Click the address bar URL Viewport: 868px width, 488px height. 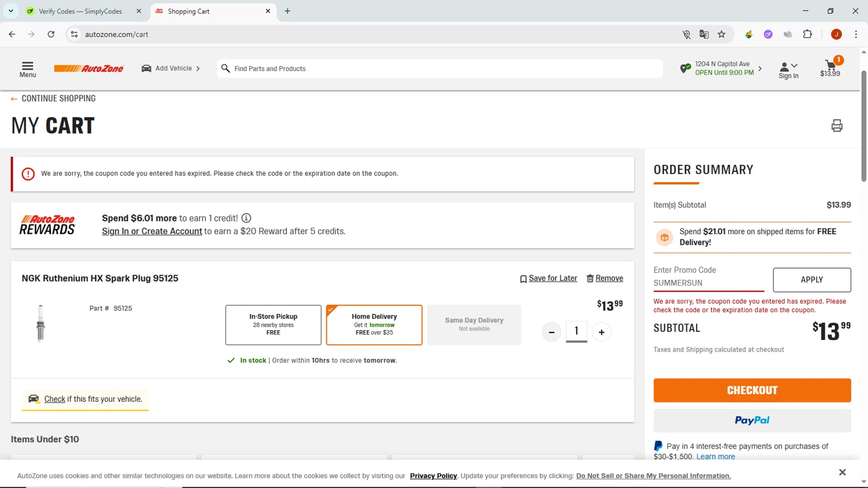pyautogui.click(x=117, y=34)
